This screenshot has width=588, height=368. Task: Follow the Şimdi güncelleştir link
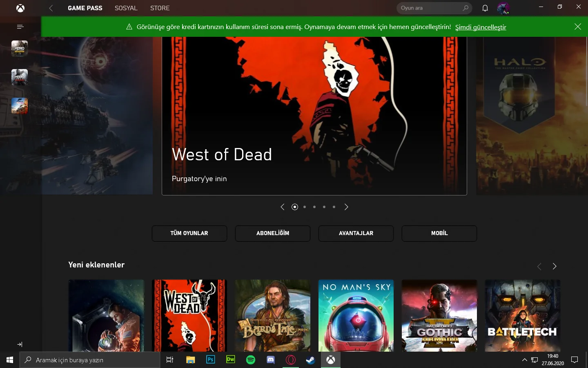coord(481,27)
